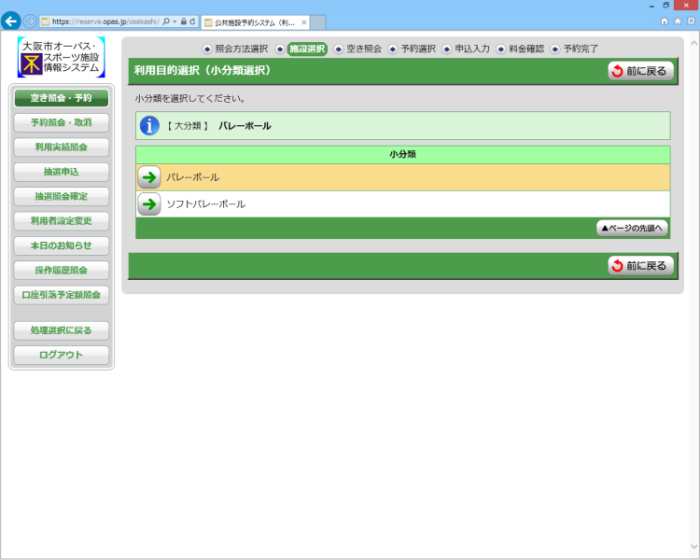The image size is (700, 560).
Task: Click the blue info icon beside 大分類
Action: 150,125
